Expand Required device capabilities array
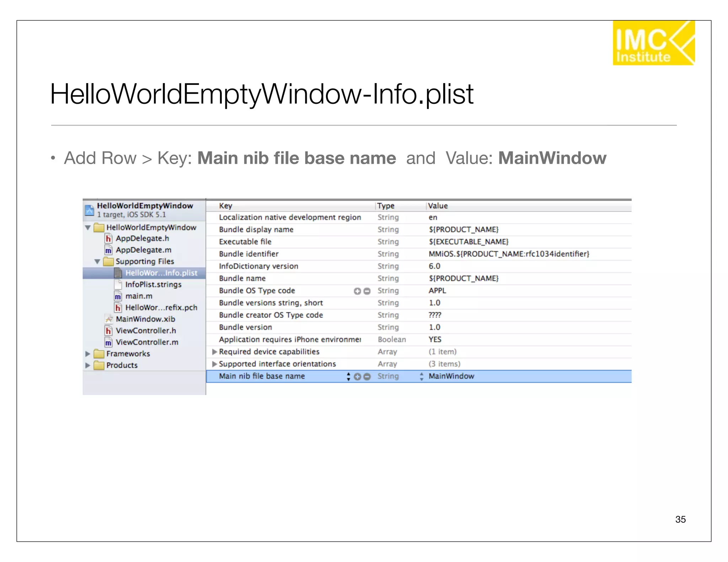 tap(214, 352)
